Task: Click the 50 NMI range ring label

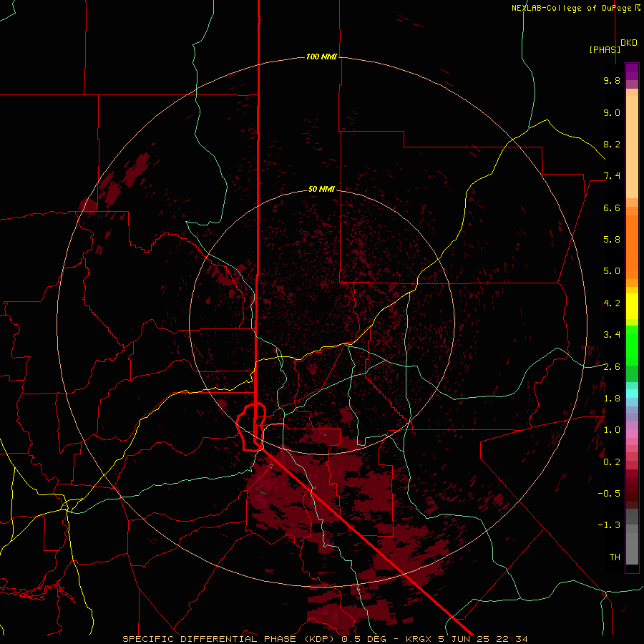Action: coord(321,190)
